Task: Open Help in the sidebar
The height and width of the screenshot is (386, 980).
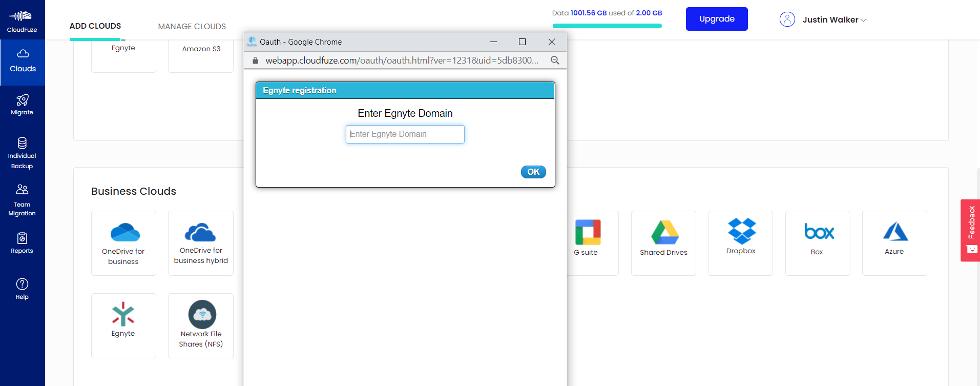Action: coord(22,289)
